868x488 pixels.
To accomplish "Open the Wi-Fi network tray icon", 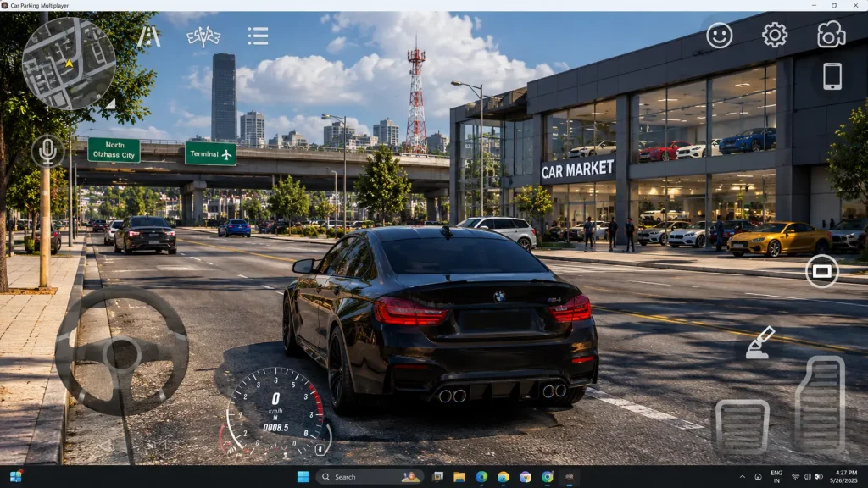I will pyautogui.click(x=795, y=477).
